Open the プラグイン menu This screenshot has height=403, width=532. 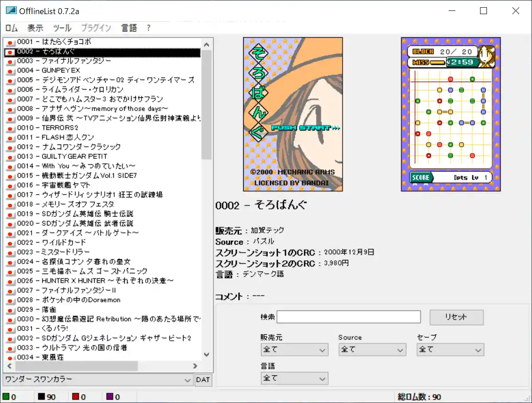point(96,28)
